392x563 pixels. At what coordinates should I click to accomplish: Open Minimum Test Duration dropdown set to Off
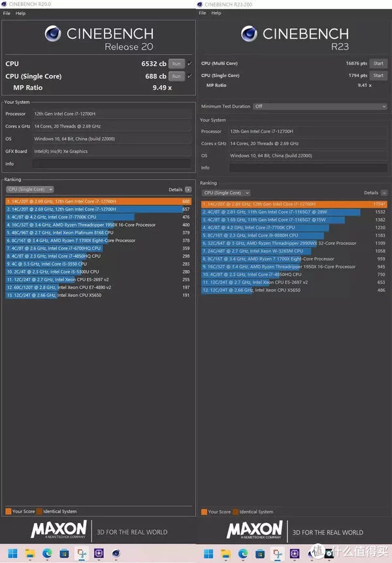(320, 107)
